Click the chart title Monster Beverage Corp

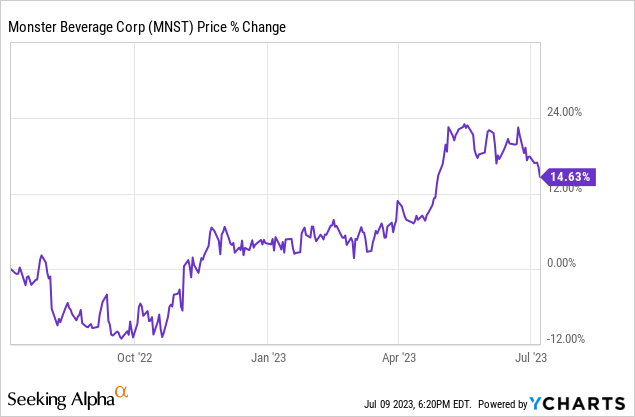[95, 27]
